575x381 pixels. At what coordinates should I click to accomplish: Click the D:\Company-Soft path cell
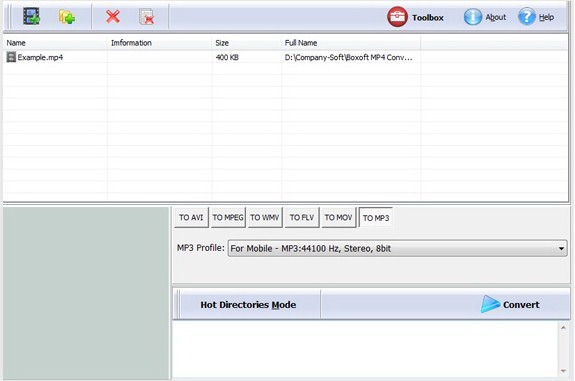click(348, 58)
